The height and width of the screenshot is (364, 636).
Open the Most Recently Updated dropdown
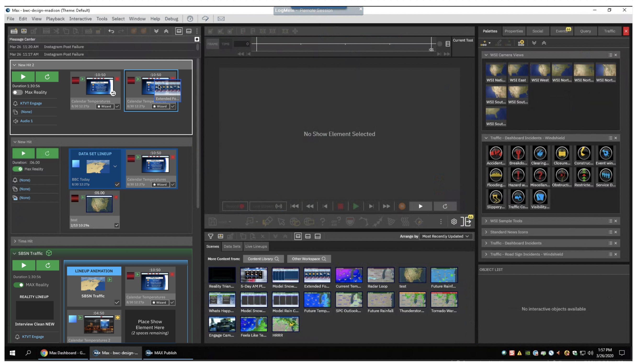[445, 236]
